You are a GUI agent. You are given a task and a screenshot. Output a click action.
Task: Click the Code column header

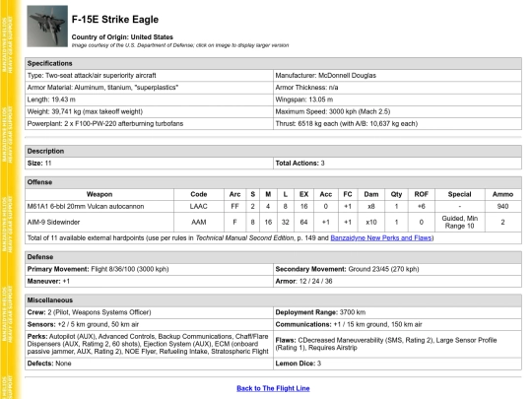coord(199,194)
